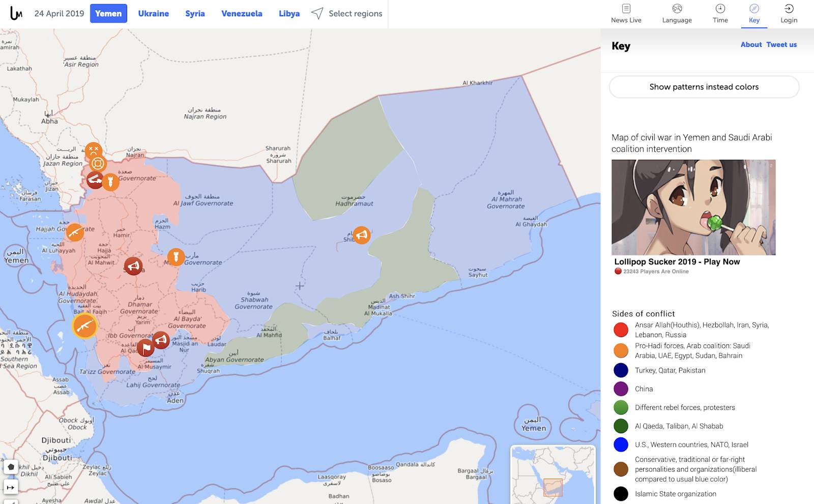Image resolution: width=814 pixels, height=504 pixels.
Task: Click the overview minimap
Action: click(553, 475)
